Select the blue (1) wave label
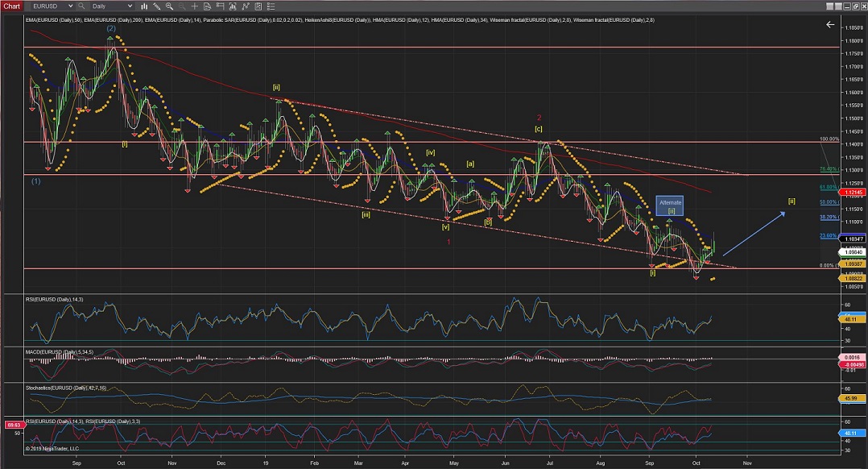The image size is (868, 469). 36,181
